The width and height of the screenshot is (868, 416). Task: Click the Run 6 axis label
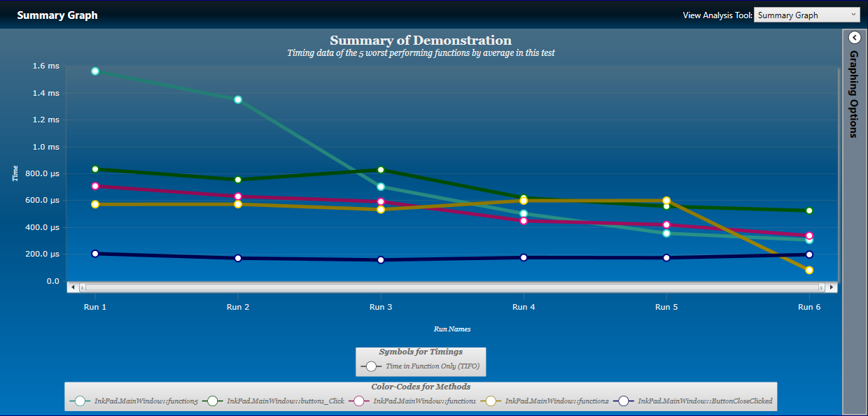pyautogui.click(x=809, y=307)
